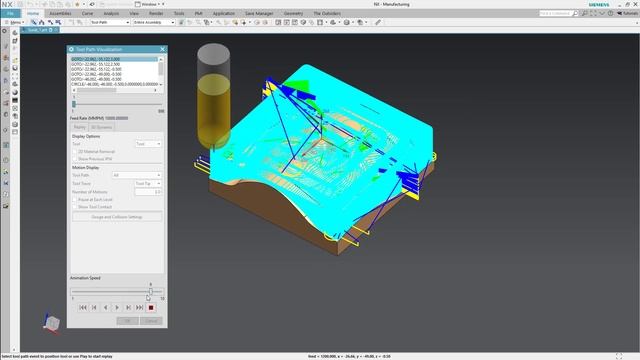Click the full-screen icon in the status bar
This screenshot has width=640, height=360.
click(x=619, y=356)
